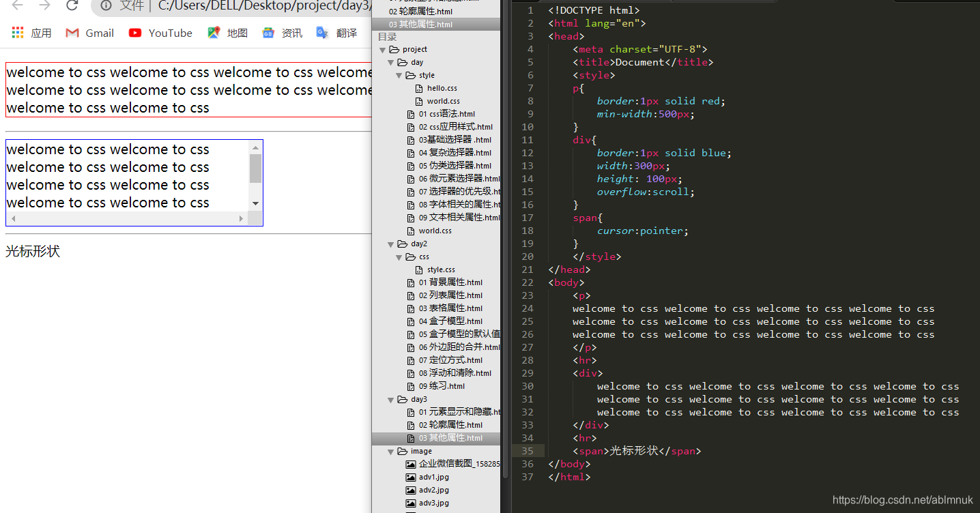Click the overflow:scroll line in editor
980x513 pixels.
646,192
